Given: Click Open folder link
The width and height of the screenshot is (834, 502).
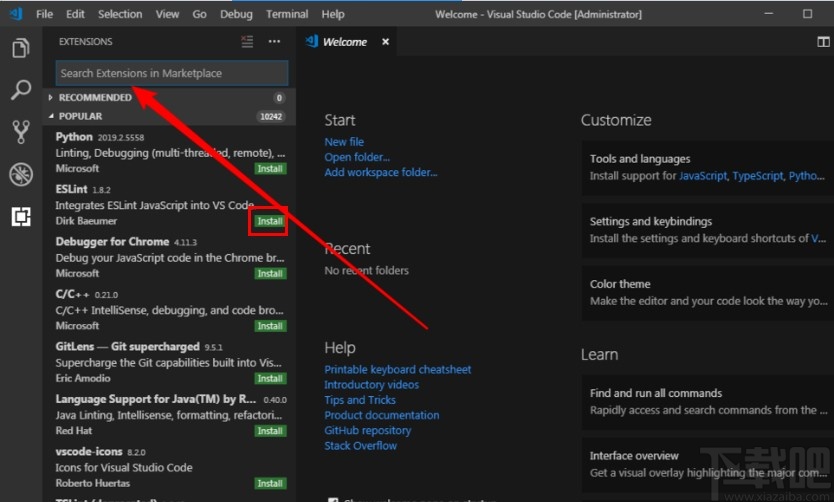Looking at the screenshot, I should click(357, 157).
